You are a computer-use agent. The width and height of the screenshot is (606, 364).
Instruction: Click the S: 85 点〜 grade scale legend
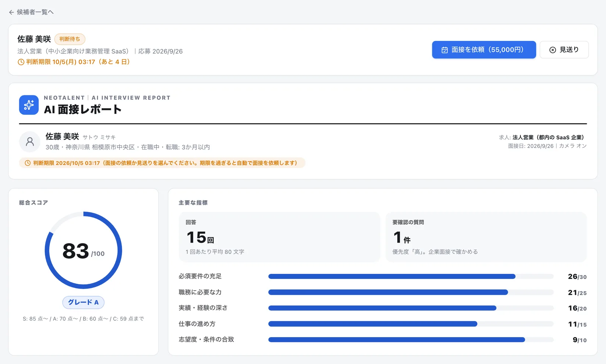point(83,319)
